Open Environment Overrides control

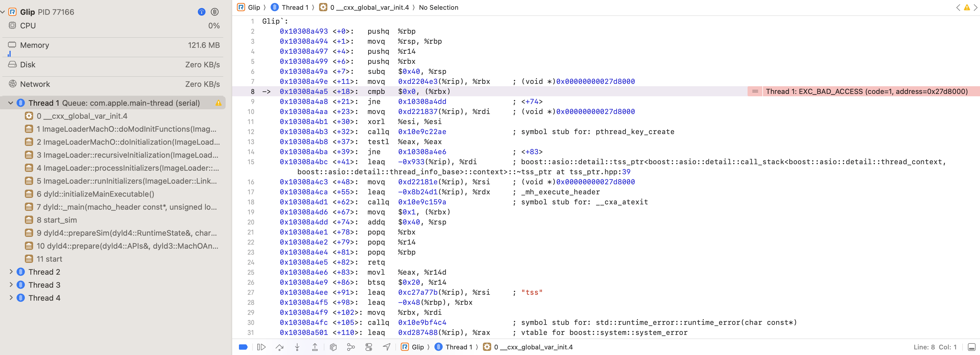369,347
